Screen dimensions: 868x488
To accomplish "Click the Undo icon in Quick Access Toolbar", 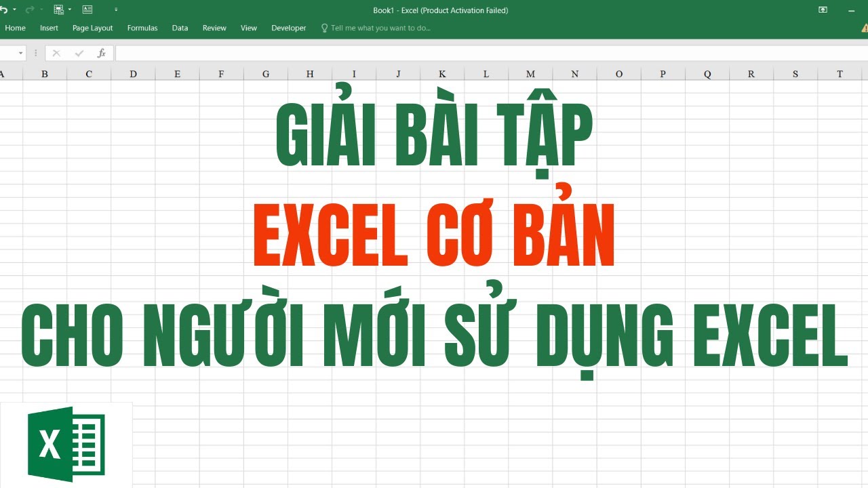I will pyautogui.click(x=5, y=9).
